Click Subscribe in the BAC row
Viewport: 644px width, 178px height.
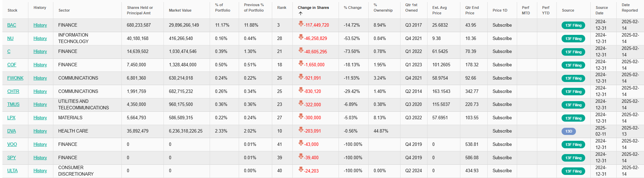click(x=502, y=25)
